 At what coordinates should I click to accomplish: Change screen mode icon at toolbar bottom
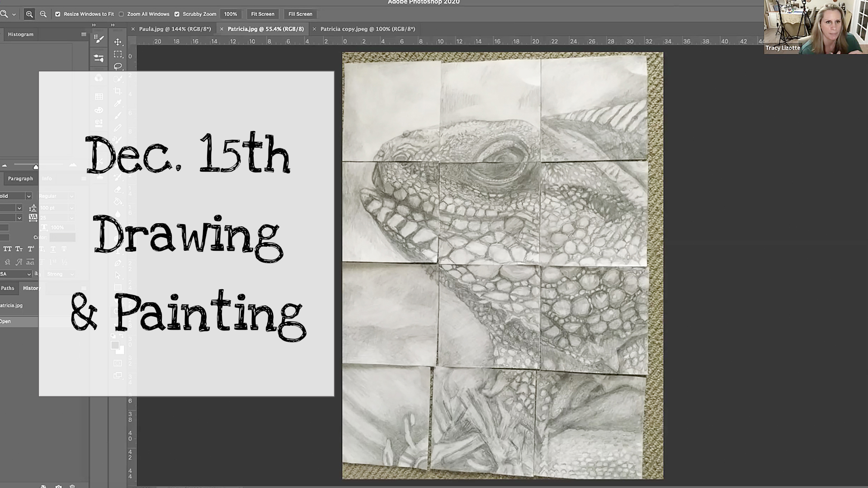point(118,375)
